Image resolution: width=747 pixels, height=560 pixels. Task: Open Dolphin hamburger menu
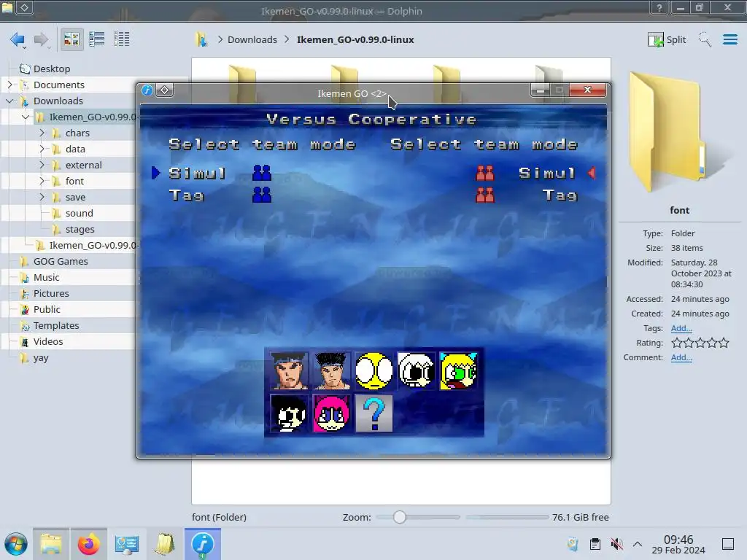click(x=729, y=39)
